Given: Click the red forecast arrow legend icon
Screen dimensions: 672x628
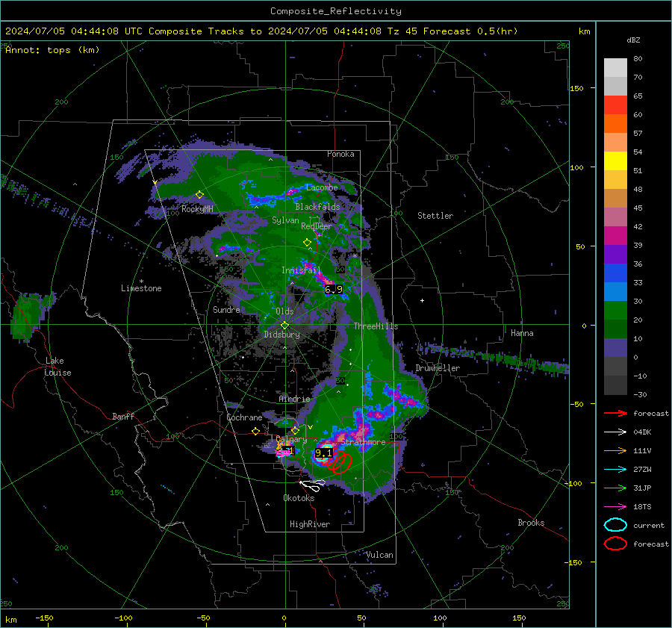Looking at the screenshot, I should tap(615, 413).
